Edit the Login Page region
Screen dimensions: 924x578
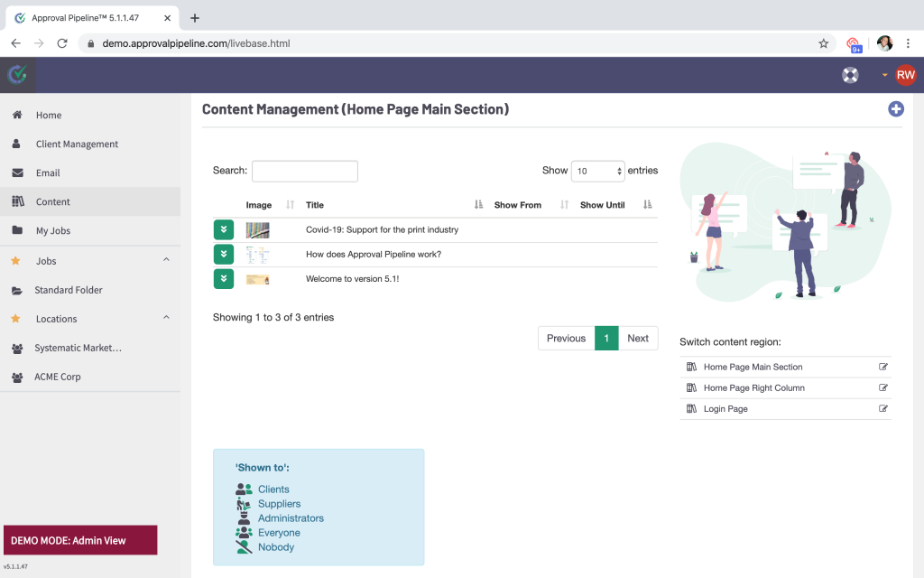click(x=882, y=408)
